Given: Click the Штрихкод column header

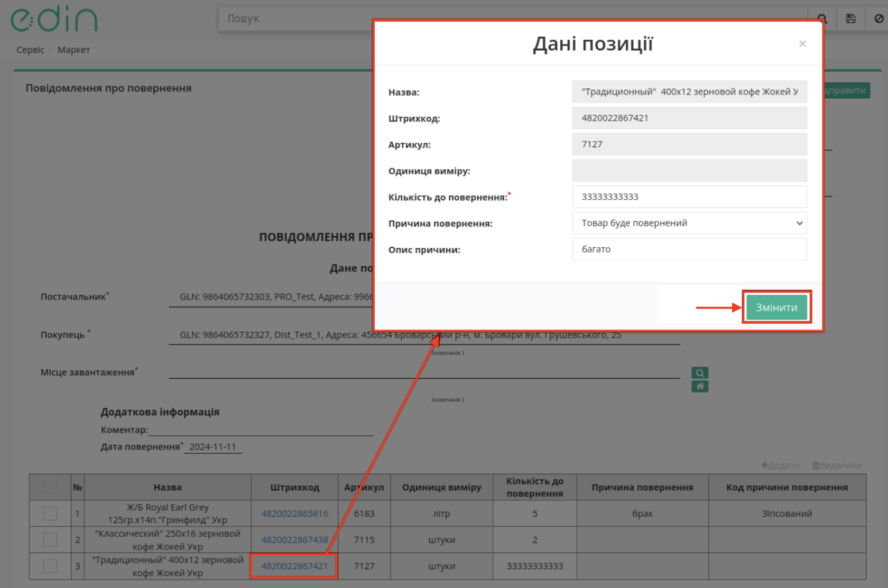Looking at the screenshot, I should click(294, 487).
